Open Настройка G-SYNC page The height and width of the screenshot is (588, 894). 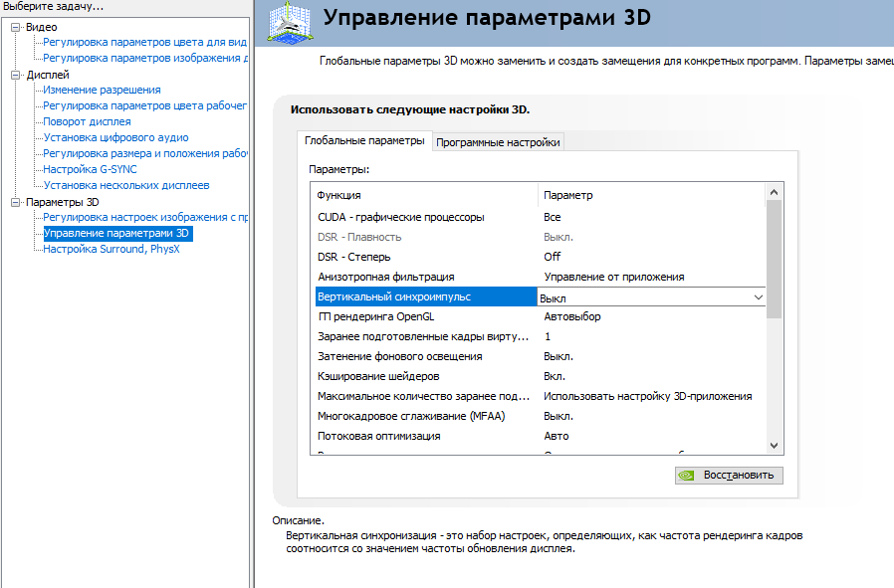click(90, 170)
